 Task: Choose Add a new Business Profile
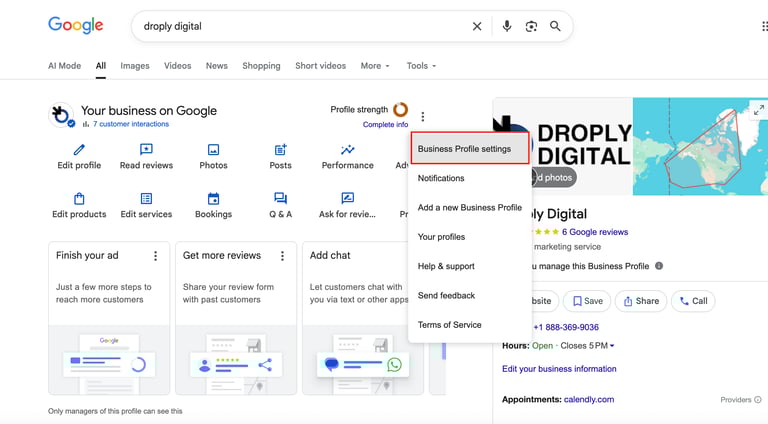coord(470,208)
